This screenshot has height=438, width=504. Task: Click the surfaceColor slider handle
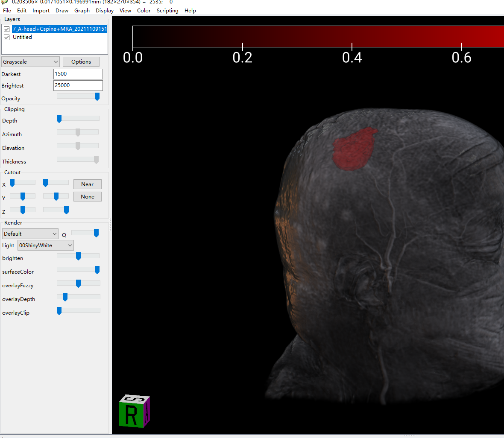[x=97, y=270]
